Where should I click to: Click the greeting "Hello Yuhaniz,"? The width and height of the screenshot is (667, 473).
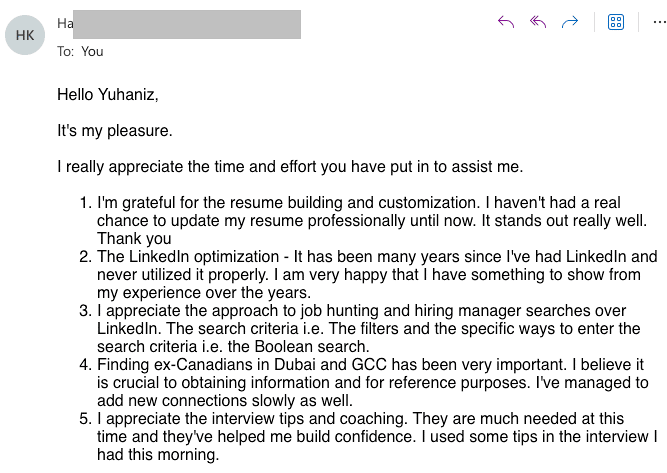(x=108, y=95)
